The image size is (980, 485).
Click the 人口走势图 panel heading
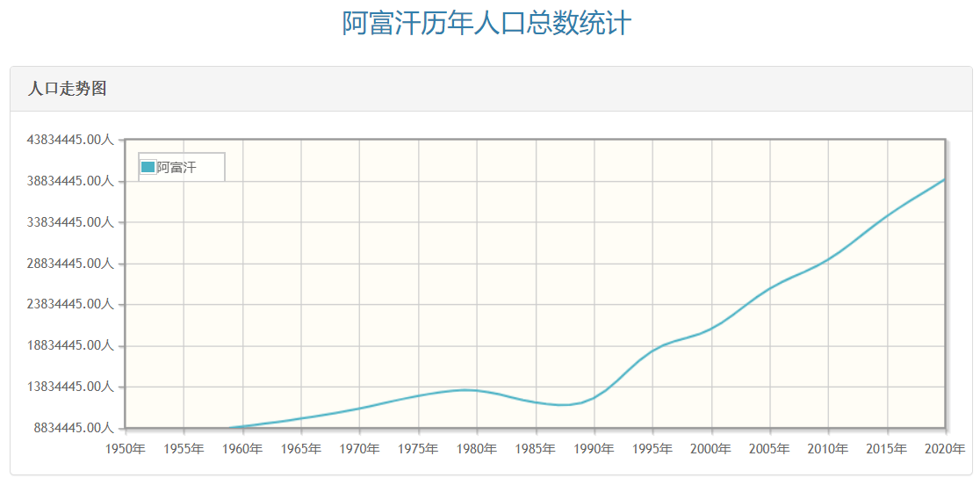(x=67, y=89)
